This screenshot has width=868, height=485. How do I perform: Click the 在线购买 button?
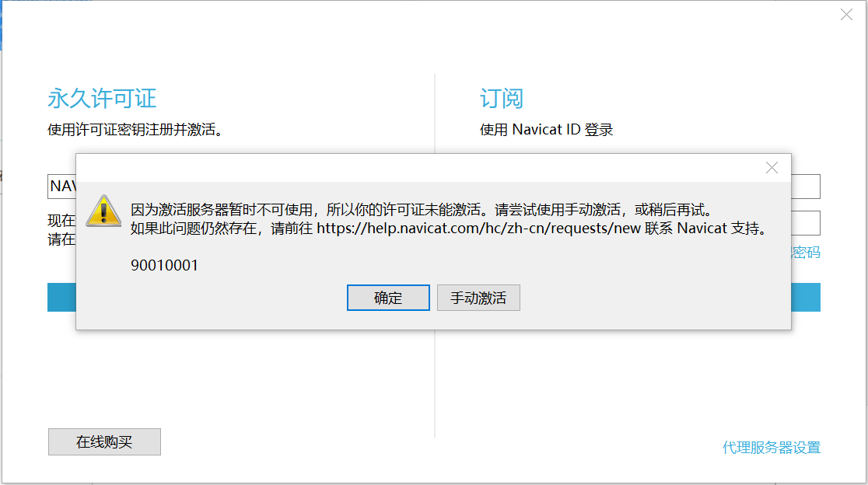click(105, 442)
